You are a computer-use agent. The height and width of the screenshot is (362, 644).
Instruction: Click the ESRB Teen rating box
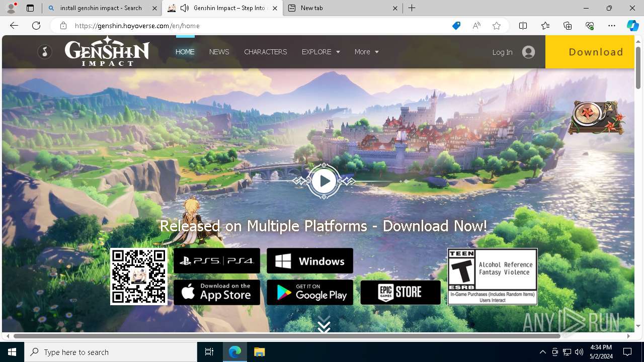(x=493, y=277)
